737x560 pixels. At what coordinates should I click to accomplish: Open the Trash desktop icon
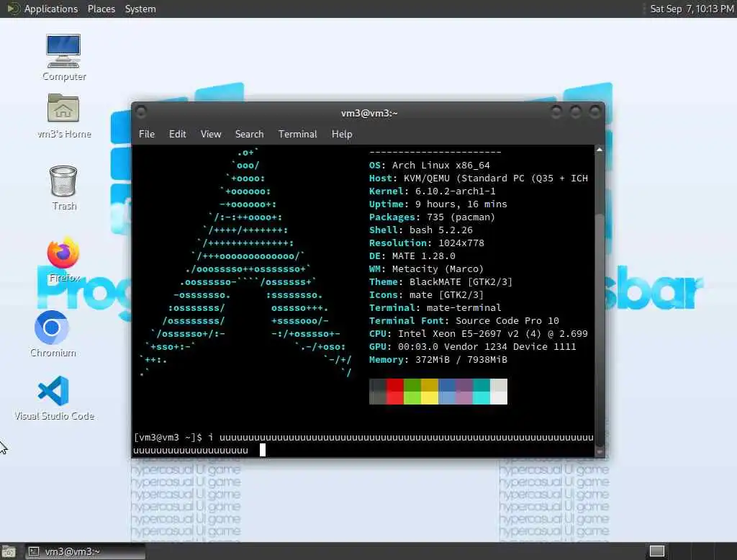click(63, 188)
